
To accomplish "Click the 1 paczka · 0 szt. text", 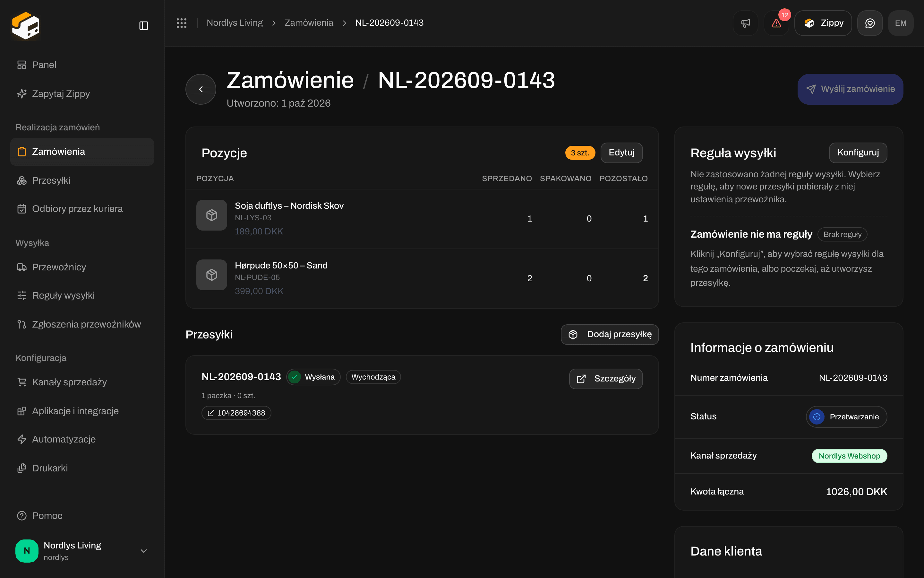I will click(228, 396).
